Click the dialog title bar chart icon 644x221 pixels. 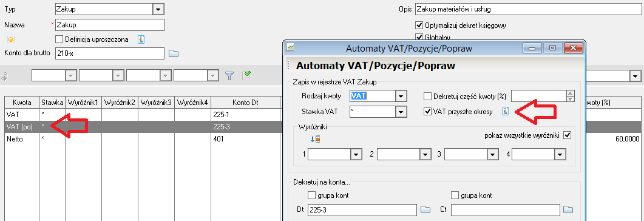(x=290, y=47)
